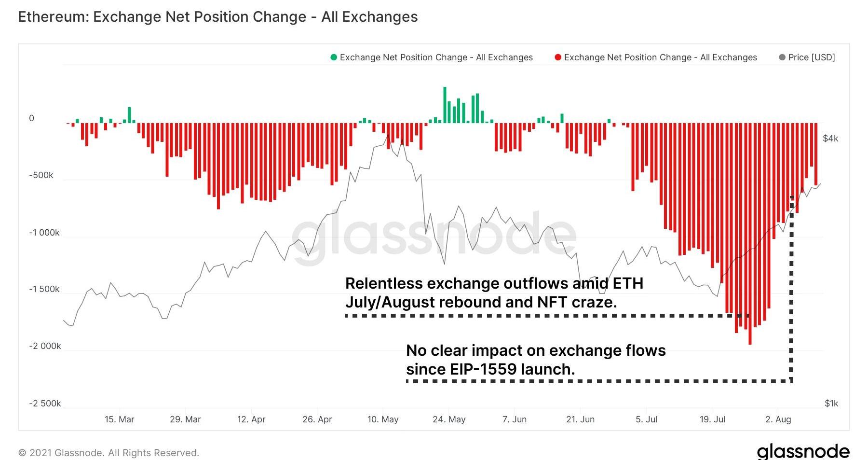The width and height of the screenshot is (868, 460).
Task: Click the 24. May date axis label
Action: [x=449, y=419]
